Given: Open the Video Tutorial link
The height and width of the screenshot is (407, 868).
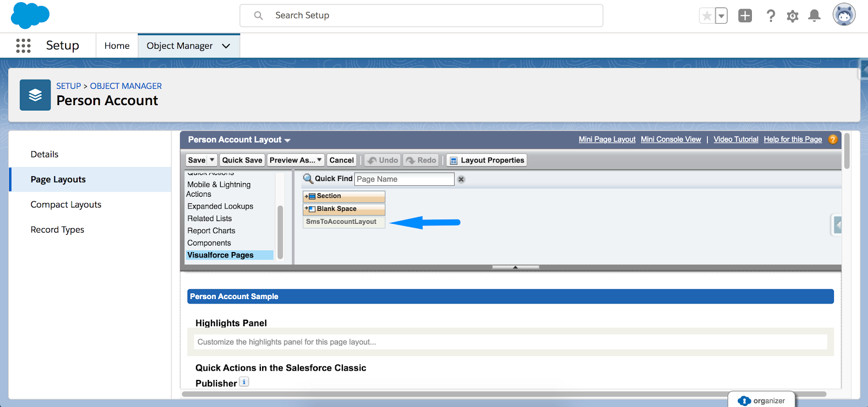Looking at the screenshot, I should (736, 139).
